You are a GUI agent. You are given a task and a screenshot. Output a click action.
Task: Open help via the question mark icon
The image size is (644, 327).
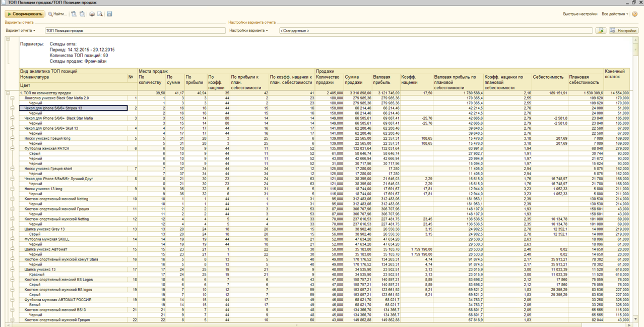pyautogui.click(x=634, y=14)
